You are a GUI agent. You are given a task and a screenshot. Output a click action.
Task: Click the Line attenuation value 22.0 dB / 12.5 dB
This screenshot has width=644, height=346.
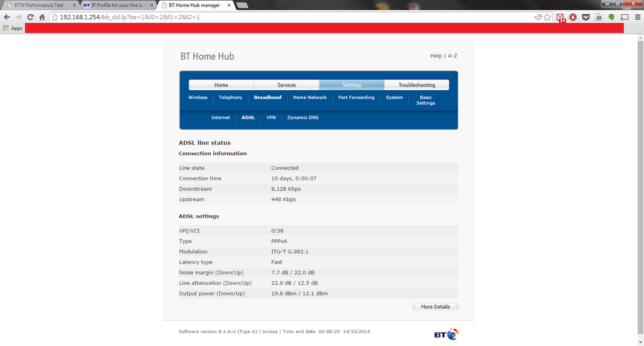[x=295, y=284]
